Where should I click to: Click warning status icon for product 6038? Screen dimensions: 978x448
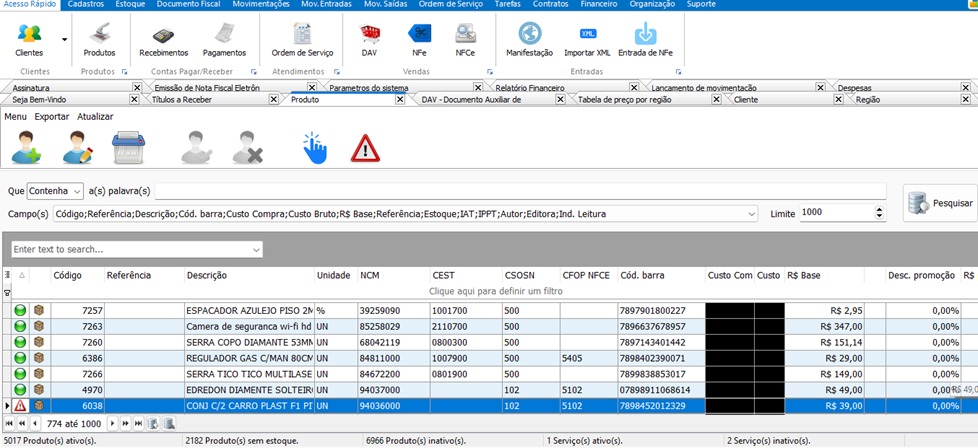20,405
